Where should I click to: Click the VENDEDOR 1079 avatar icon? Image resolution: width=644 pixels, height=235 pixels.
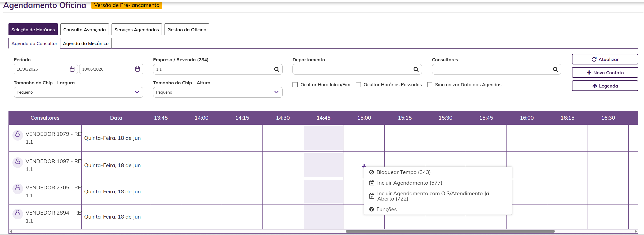coord(18,134)
